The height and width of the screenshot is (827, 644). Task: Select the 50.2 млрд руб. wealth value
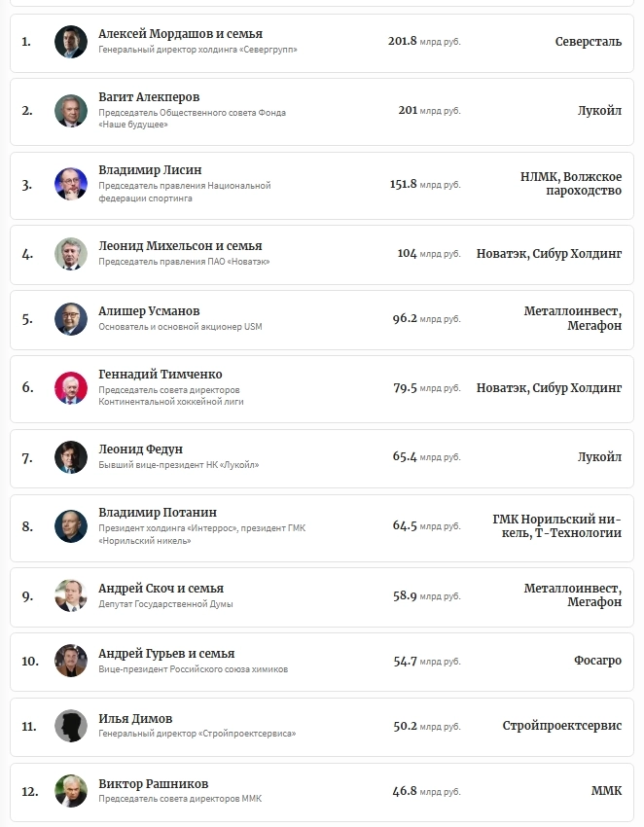[x=426, y=726]
